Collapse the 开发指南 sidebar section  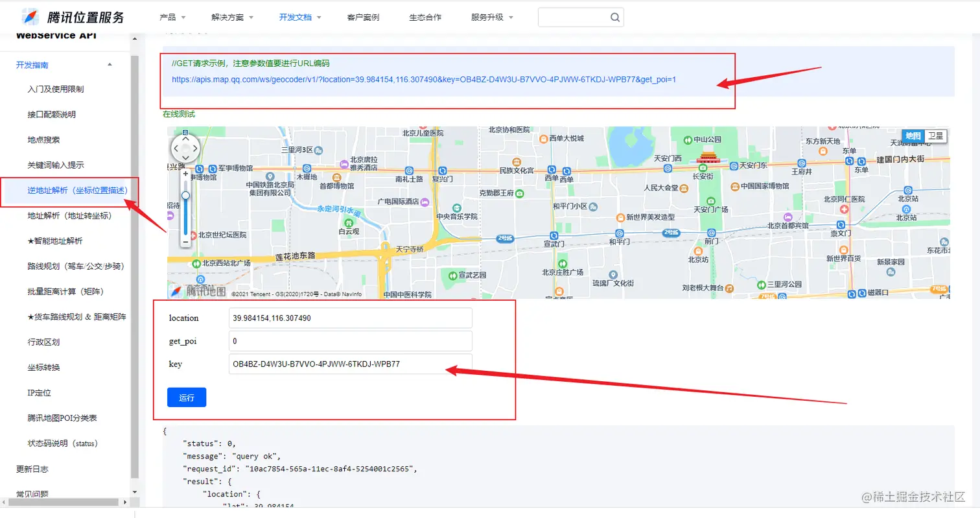(110, 64)
